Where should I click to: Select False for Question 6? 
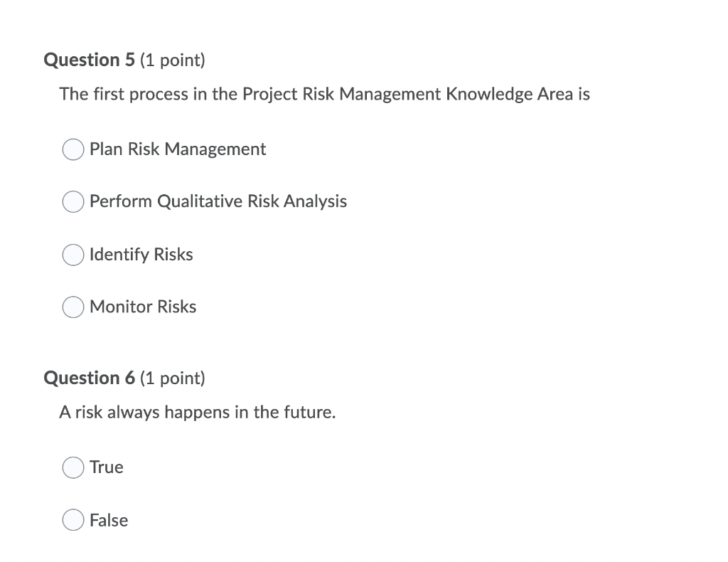[73, 520]
